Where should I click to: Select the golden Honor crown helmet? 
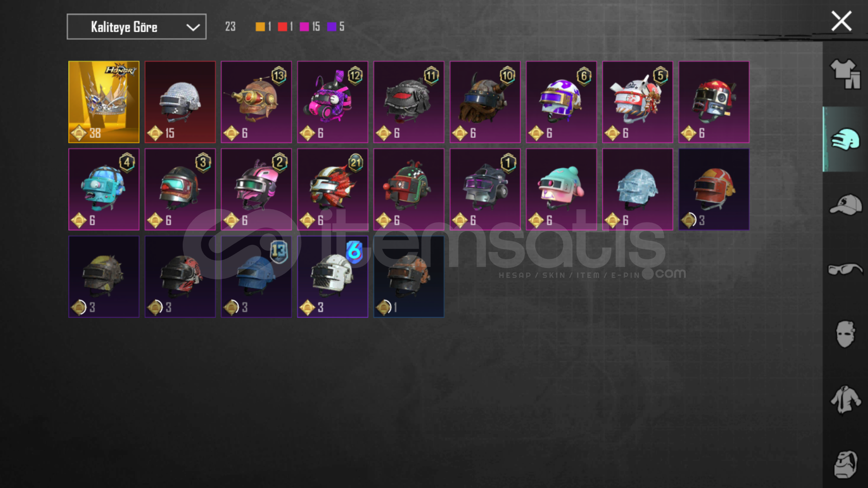[x=104, y=102]
